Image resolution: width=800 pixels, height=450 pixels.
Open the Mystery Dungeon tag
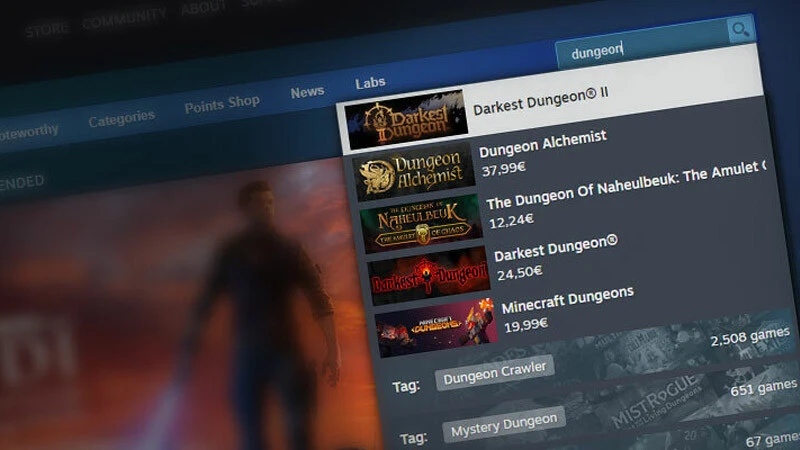tap(504, 424)
